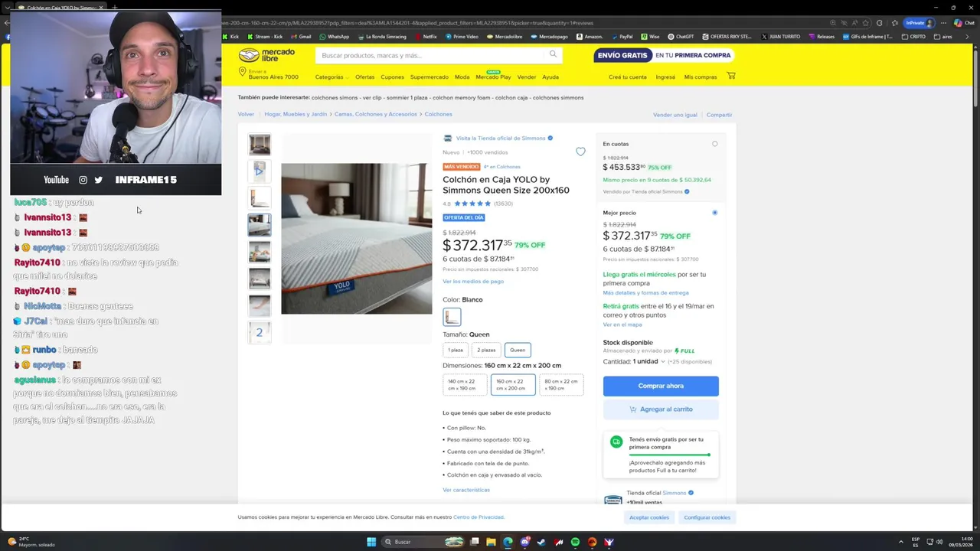Open the Ver en el mapa link

point(622,324)
